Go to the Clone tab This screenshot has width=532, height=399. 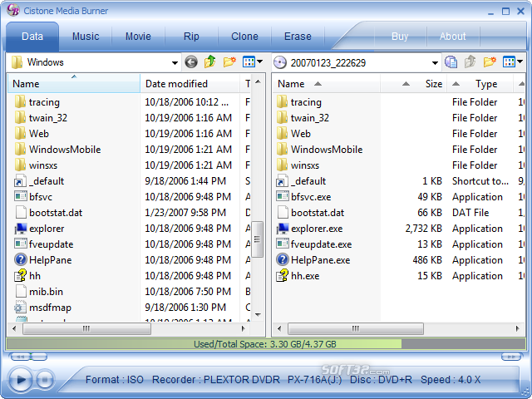244,37
